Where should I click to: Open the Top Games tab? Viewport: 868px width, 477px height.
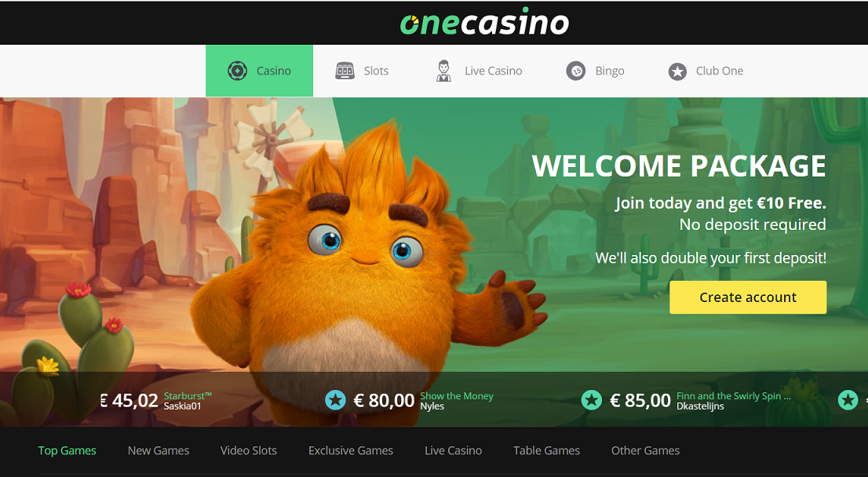tap(67, 450)
